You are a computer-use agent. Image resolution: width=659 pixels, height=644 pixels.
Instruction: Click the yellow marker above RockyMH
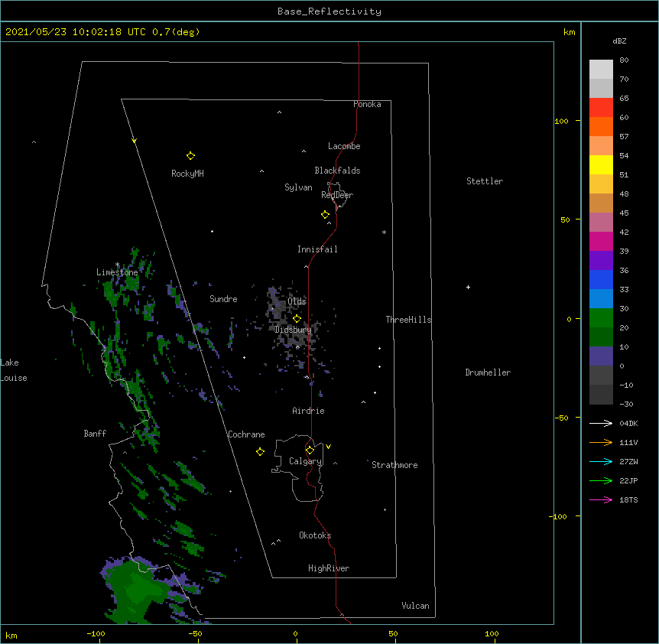click(x=190, y=156)
